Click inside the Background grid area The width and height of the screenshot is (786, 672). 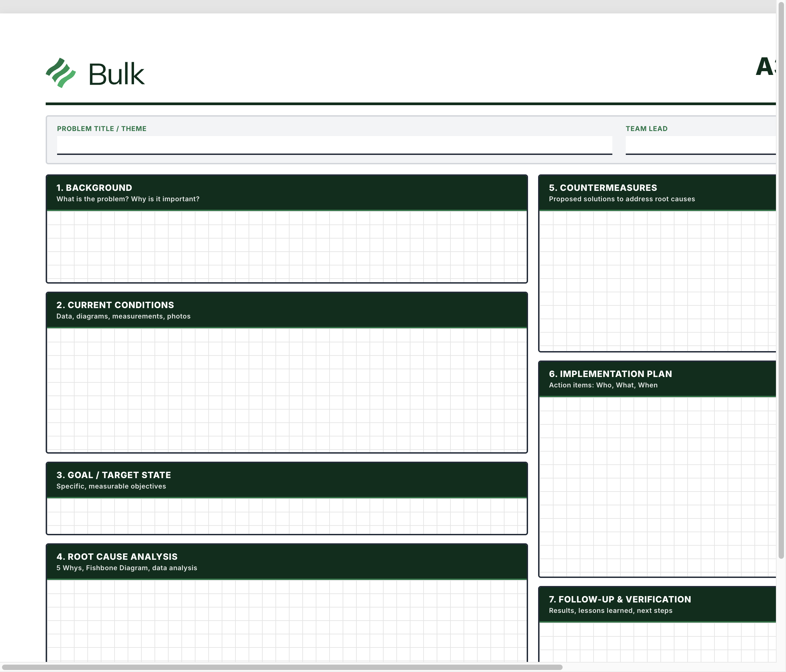tap(287, 247)
